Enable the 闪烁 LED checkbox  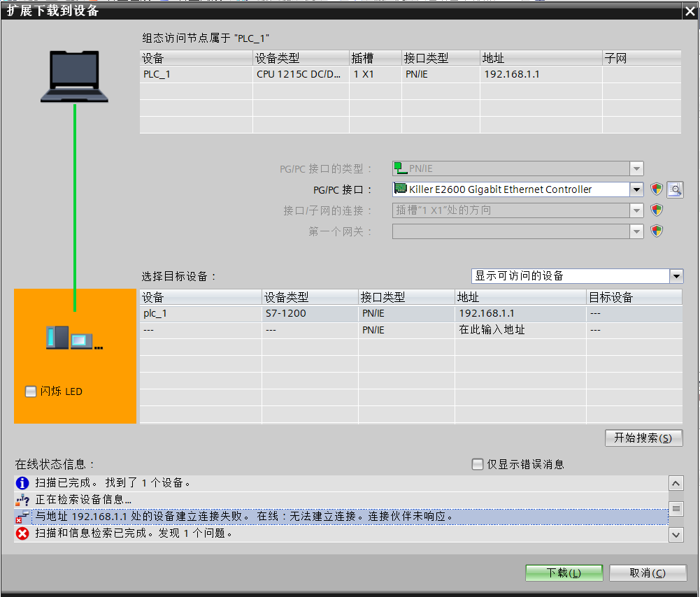coord(31,391)
